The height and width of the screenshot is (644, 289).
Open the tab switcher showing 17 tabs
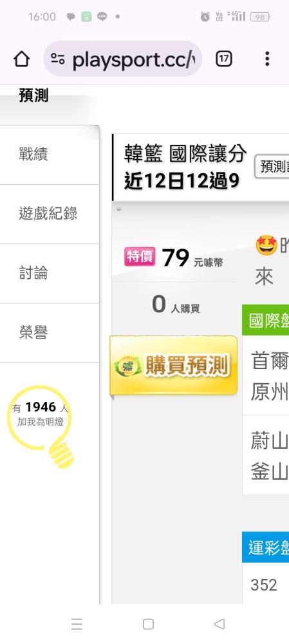224,59
